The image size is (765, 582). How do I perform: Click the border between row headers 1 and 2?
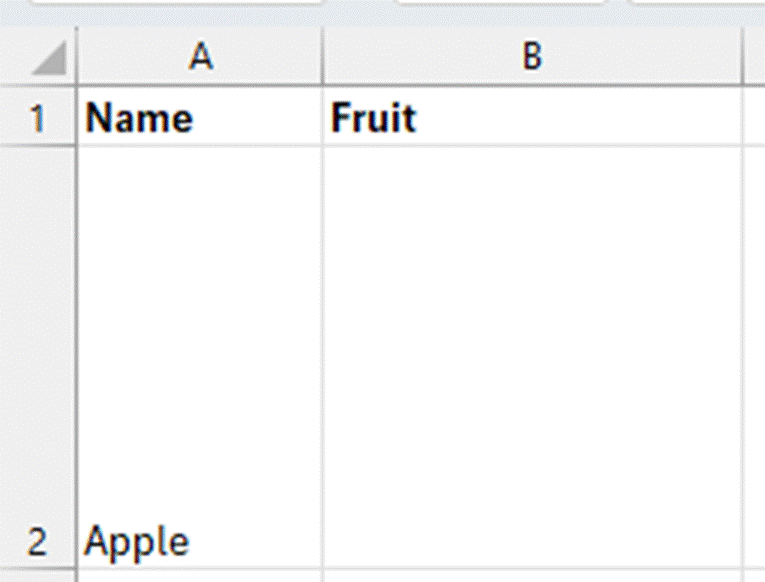[x=38, y=146]
